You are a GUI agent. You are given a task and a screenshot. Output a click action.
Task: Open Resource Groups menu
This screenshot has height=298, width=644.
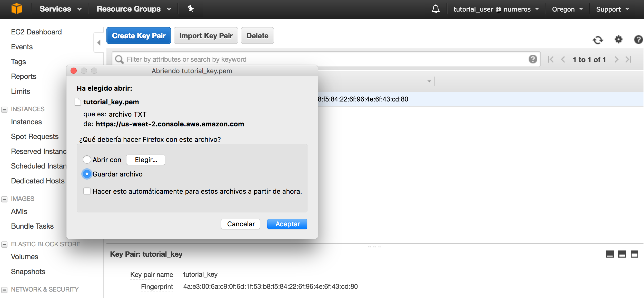134,9
